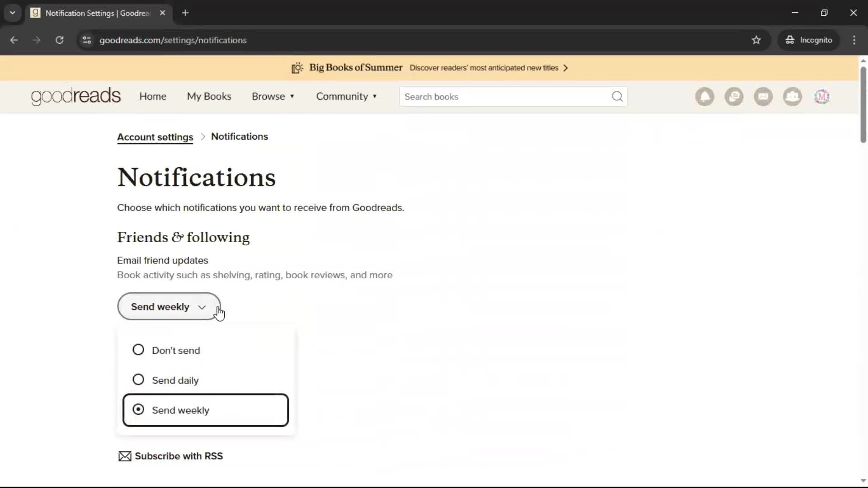This screenshot has height=488, width=868.
Task: Open the profile avatar menu
Action: (822, 97)
